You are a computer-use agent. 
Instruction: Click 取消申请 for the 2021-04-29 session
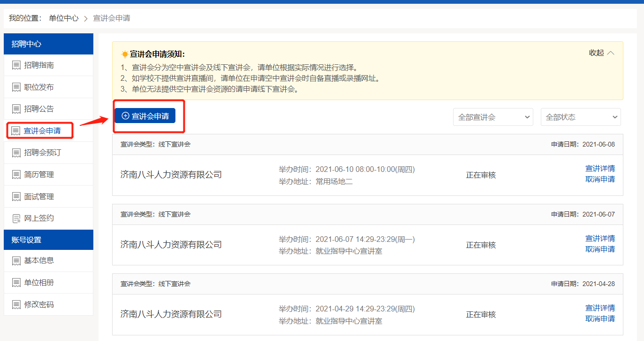(x=600, y=318)
